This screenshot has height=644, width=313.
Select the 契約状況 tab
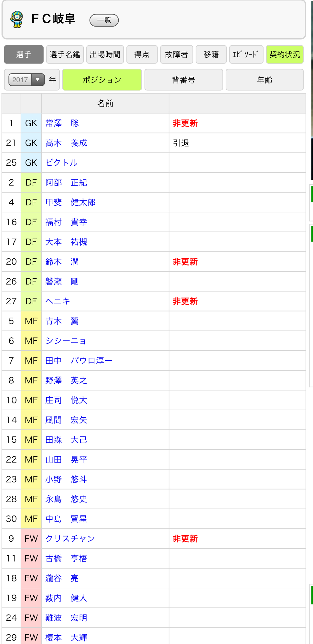pyautogui.click(x=285, y=54)
